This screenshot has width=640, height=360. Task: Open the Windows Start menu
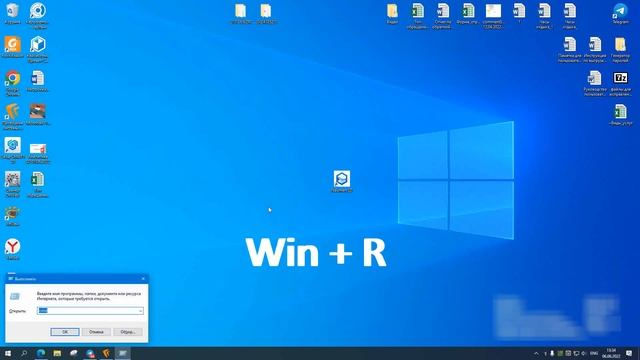click(x=8, y=353)
